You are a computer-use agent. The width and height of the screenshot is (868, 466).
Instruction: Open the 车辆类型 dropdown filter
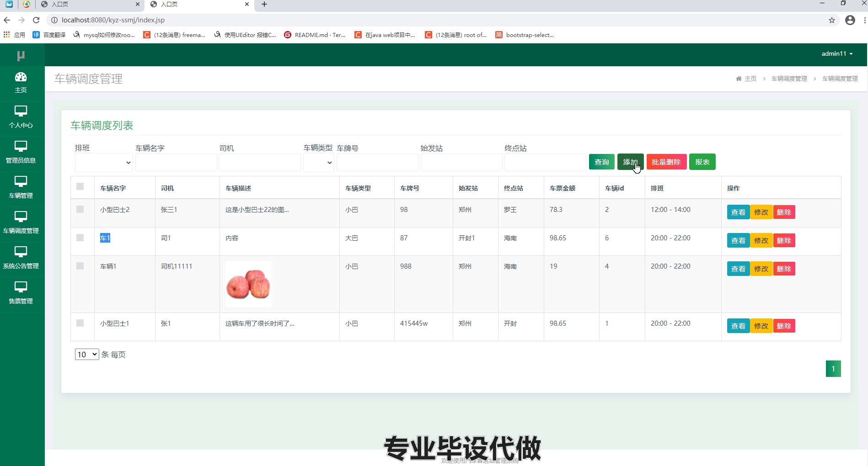[318, 162]
